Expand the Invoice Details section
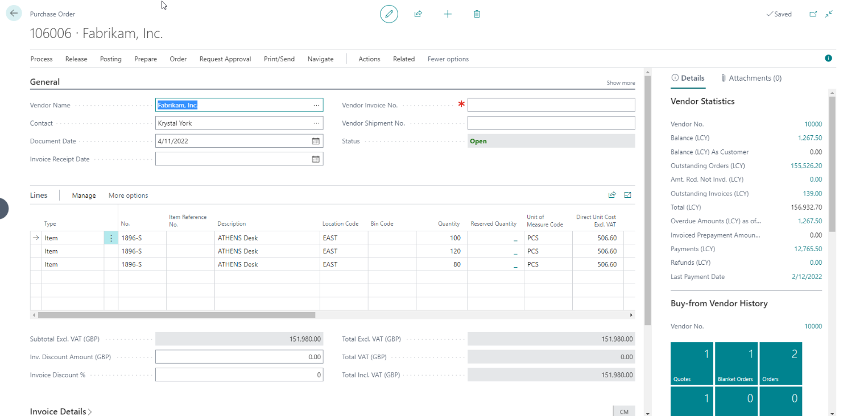Screen dimensions: 868x416 tap(61, 411)
